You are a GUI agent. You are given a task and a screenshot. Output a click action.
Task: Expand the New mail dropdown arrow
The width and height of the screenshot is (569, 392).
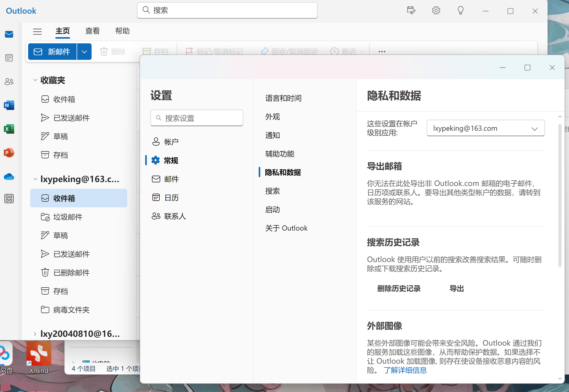click(84, 52)
